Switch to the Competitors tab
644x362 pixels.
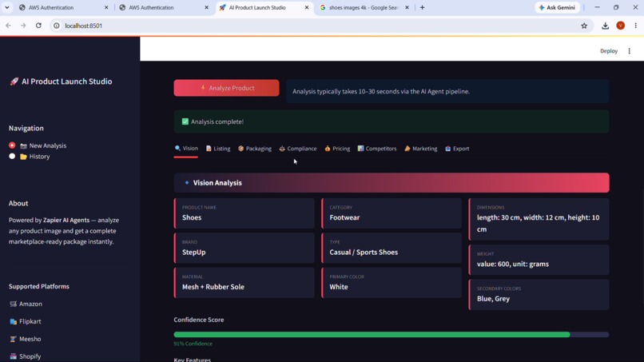[x=377, y=149]
